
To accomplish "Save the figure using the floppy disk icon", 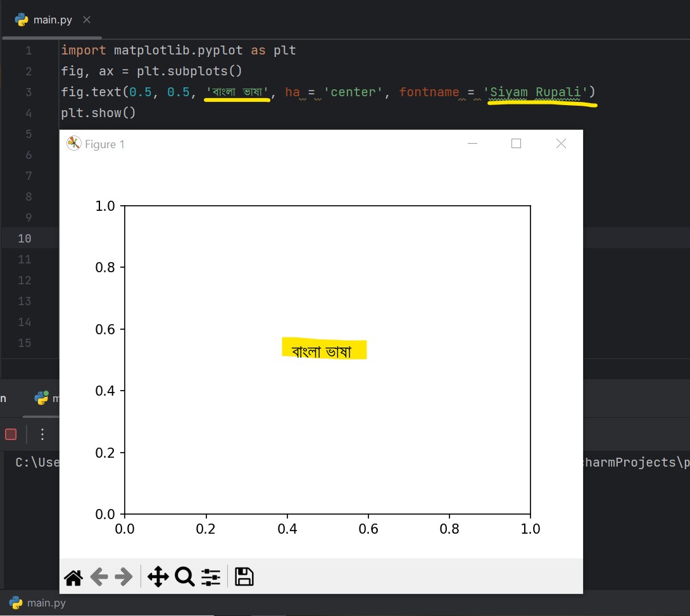I will point(244,577).
